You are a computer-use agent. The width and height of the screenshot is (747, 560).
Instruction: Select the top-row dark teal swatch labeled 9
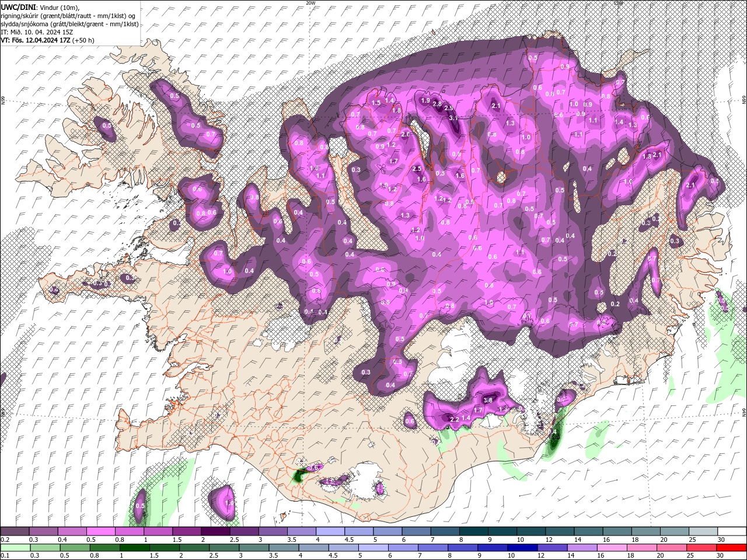coord(502,531)
